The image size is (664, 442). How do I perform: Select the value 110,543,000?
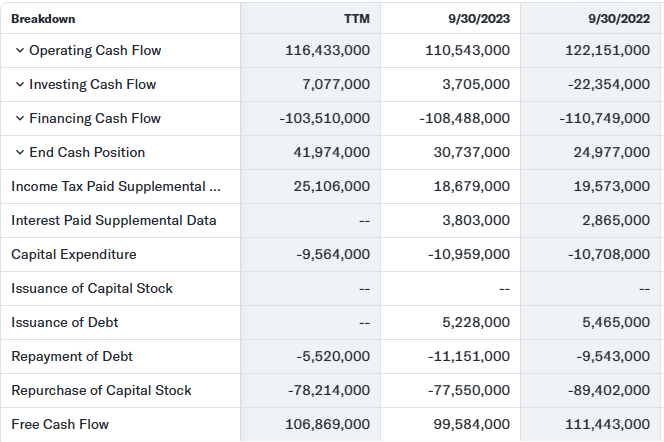click(468, 50)
